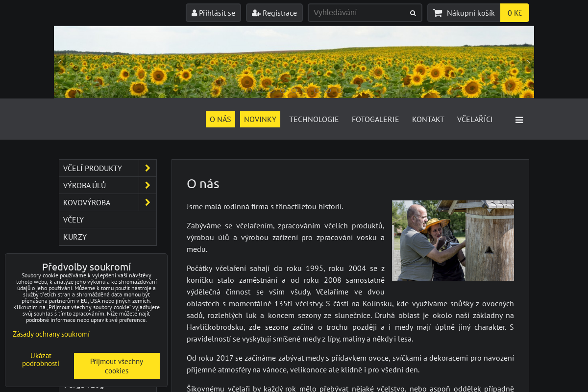Advance to next banner slide arrow

pos(528,63)
